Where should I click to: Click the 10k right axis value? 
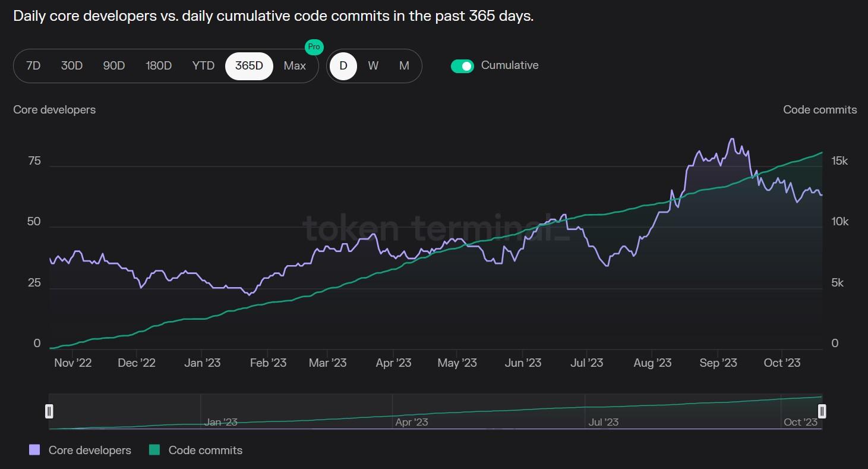(x=840, y=222)
